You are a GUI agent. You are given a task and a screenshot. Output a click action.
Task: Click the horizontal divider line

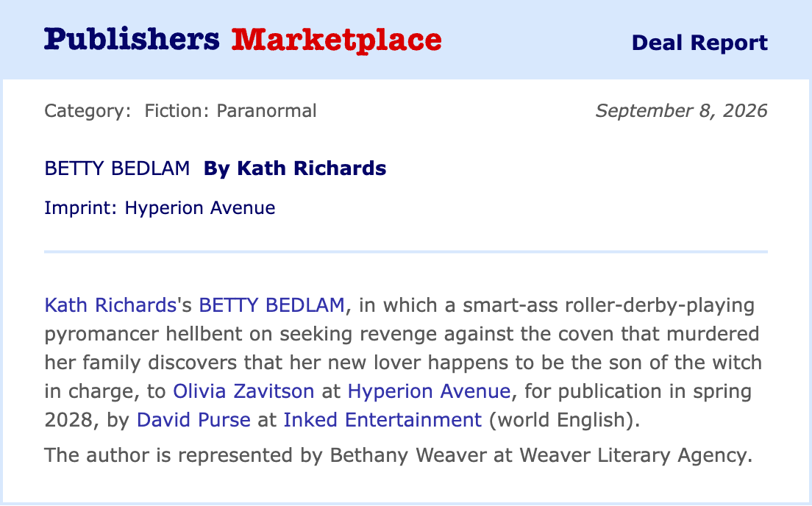[x=406, y=252]
